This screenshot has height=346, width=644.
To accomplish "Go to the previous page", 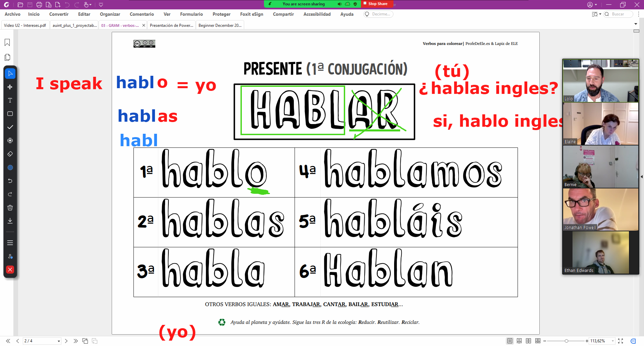I will click(x=17, y=341).
